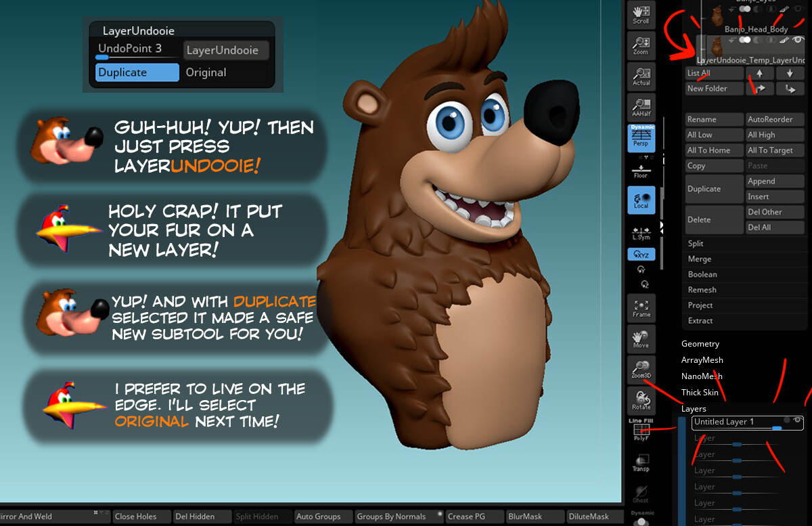Click the move subtool down arrow

tap(790, 73)
